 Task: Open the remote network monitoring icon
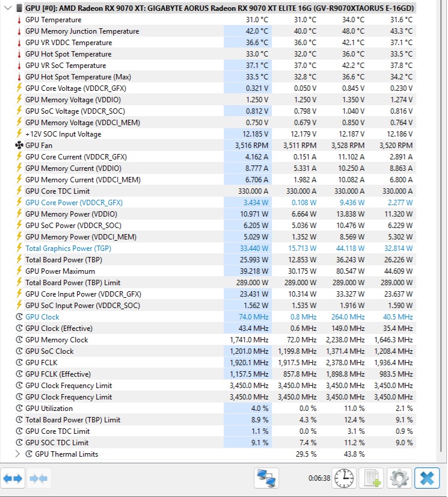[266, 478]
